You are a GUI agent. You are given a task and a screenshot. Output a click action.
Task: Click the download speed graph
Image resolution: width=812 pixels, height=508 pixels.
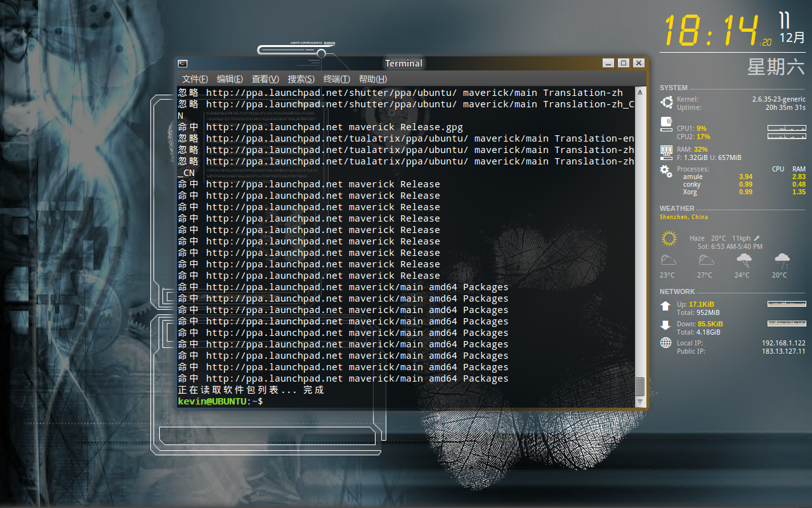pos(787,324)
